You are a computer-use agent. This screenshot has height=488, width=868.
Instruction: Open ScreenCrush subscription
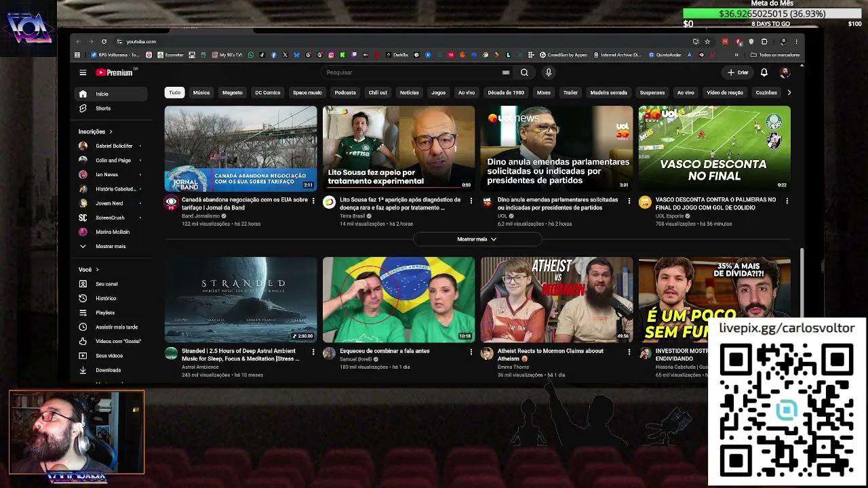[x=111, y=218]
